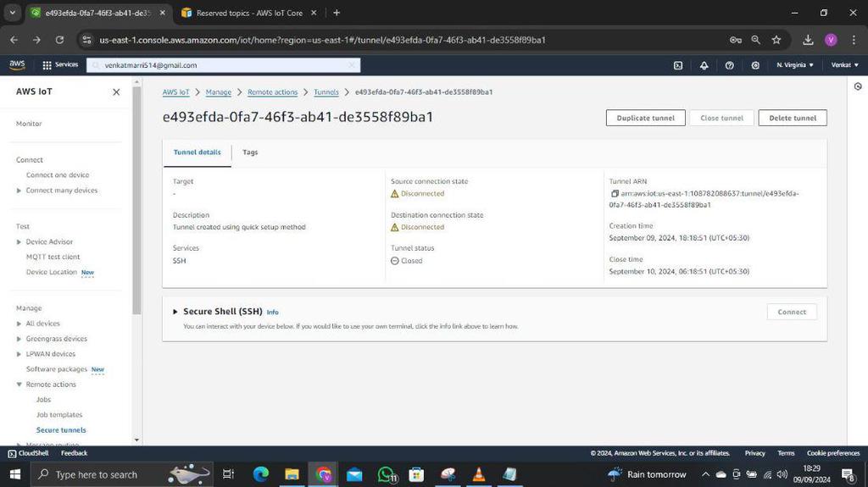The height and width of the screenshot is (487, 868).
Task: Open the Info link next to Secure Shell
Action: 272,313
